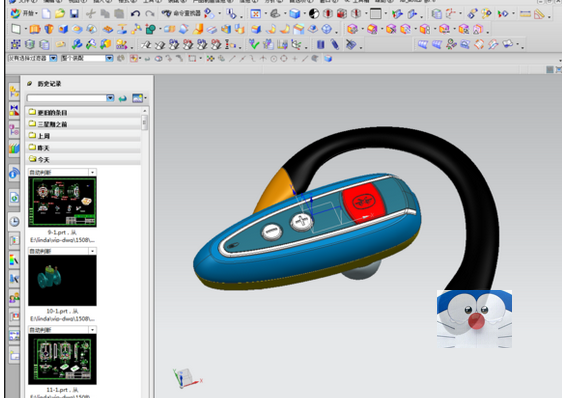This screenshot has height=398, width=562.
Task: Open dropdown after first synchronous modeling cube
Action: pos(362,29)
